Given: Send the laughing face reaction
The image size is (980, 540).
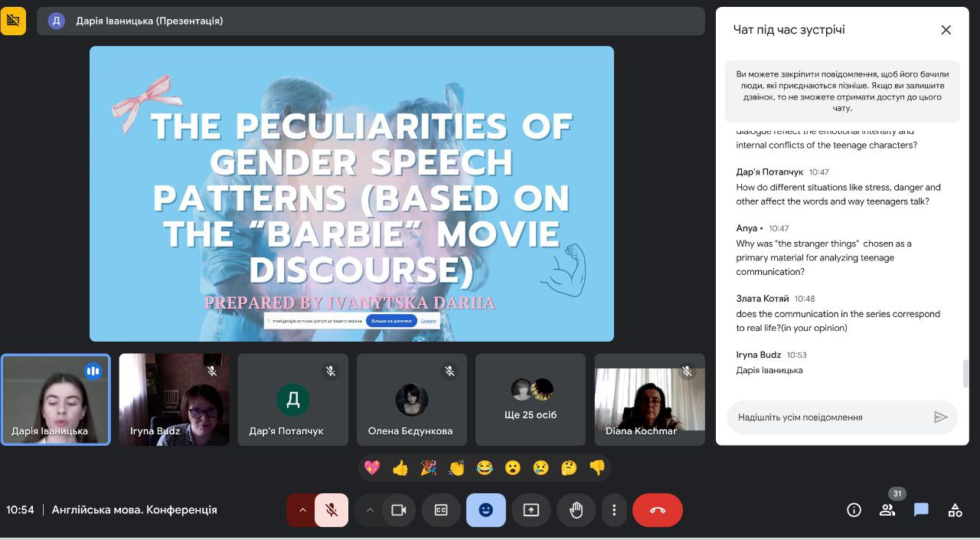Looking at the screenshot, I should point(485,467).
